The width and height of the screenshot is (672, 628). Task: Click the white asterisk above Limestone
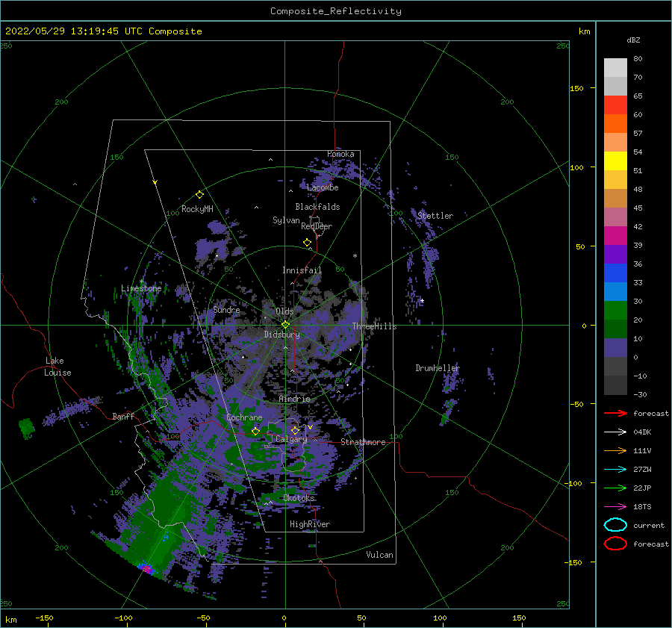coord(141,282)
